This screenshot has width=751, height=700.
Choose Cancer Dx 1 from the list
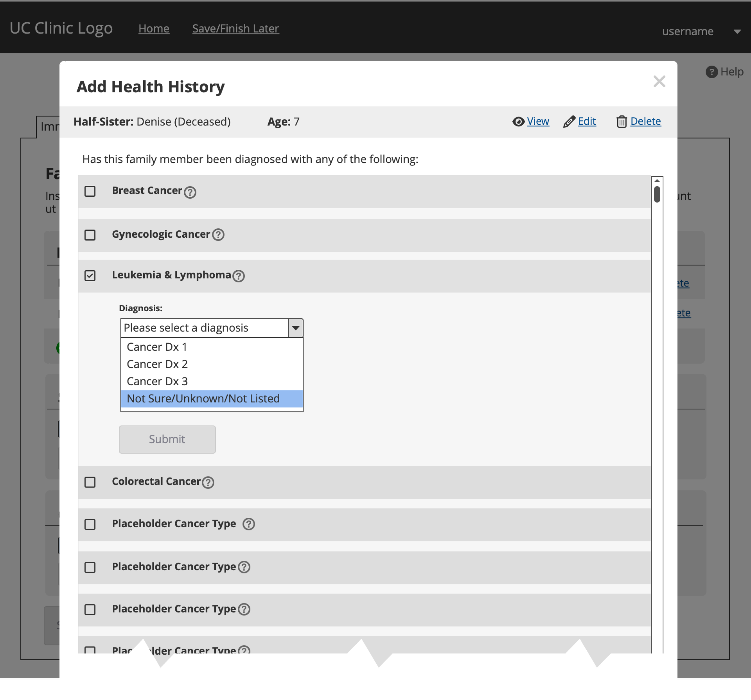[212, 347]
